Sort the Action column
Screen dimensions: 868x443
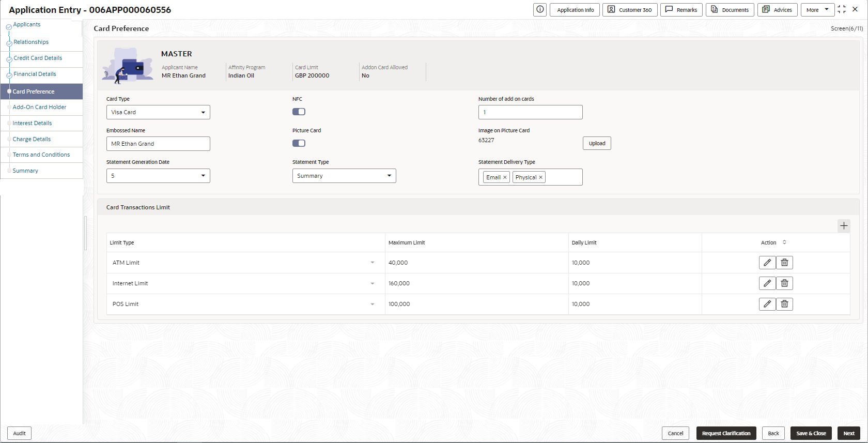784,242
